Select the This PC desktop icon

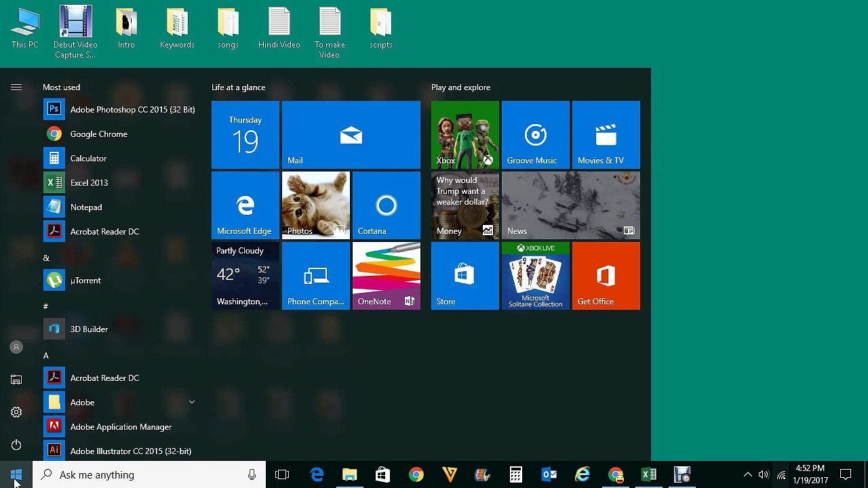point(25,28)
